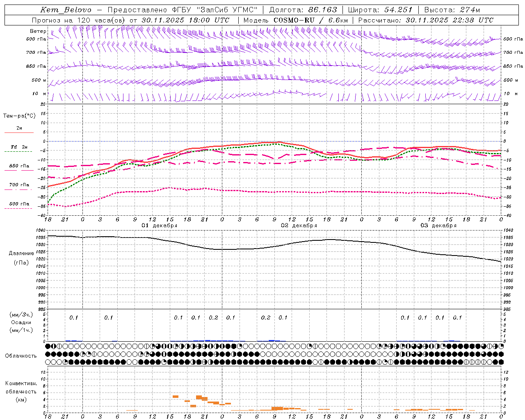Viewport: 525px width, 420px height.
Task: Click the '(гПа)' unit label under Давление
Action: pyautogui.click(x=21, y=263)
